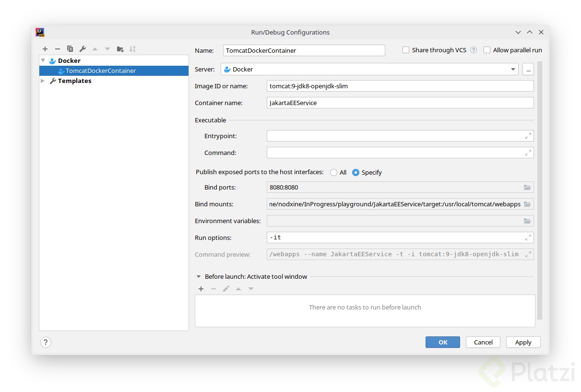Click the Apply button

(x=523, y=342)
